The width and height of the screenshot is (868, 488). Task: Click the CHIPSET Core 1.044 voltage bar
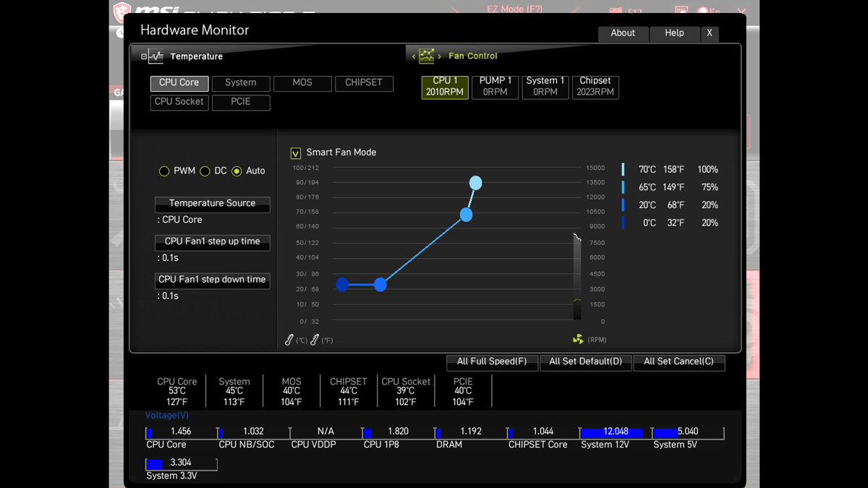[542, 432]
